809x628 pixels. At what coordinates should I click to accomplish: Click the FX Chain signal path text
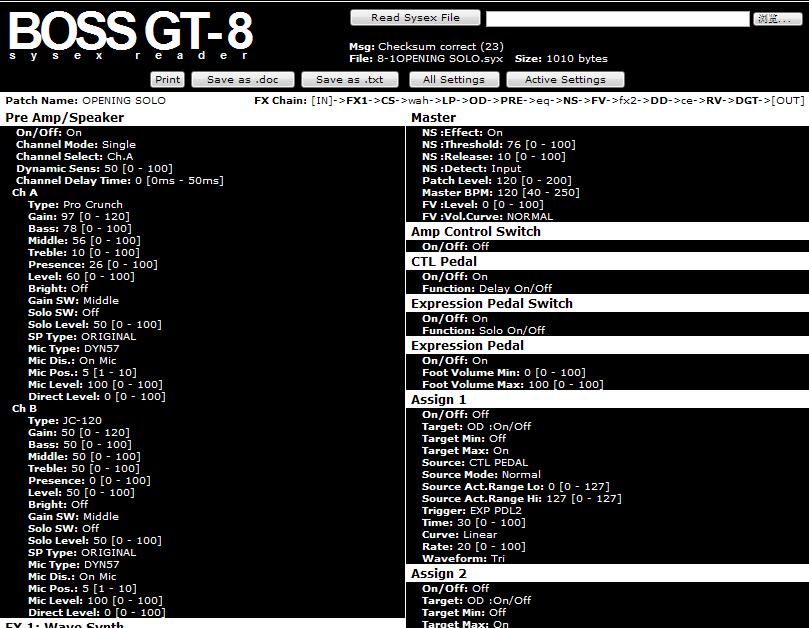click(558, 101)
